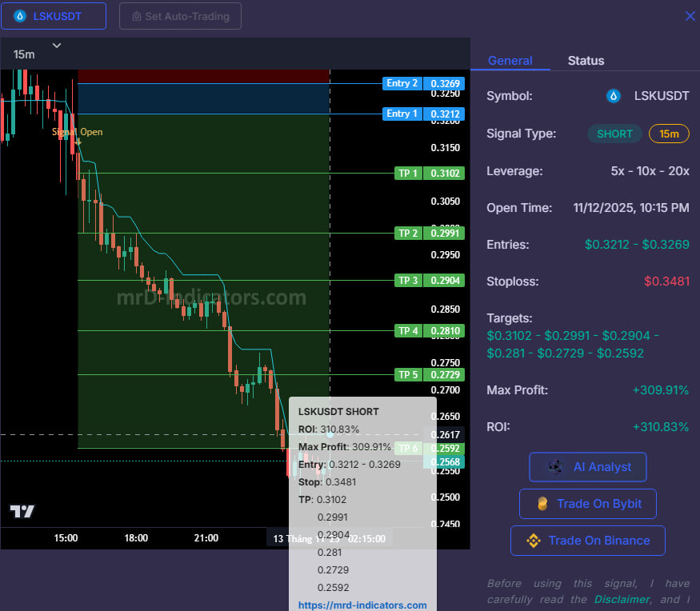The height and width of the screenshot is (611, 700).
Task: Click the LSKUSDT coin icon in the header
Action: [x=20, y=16]
